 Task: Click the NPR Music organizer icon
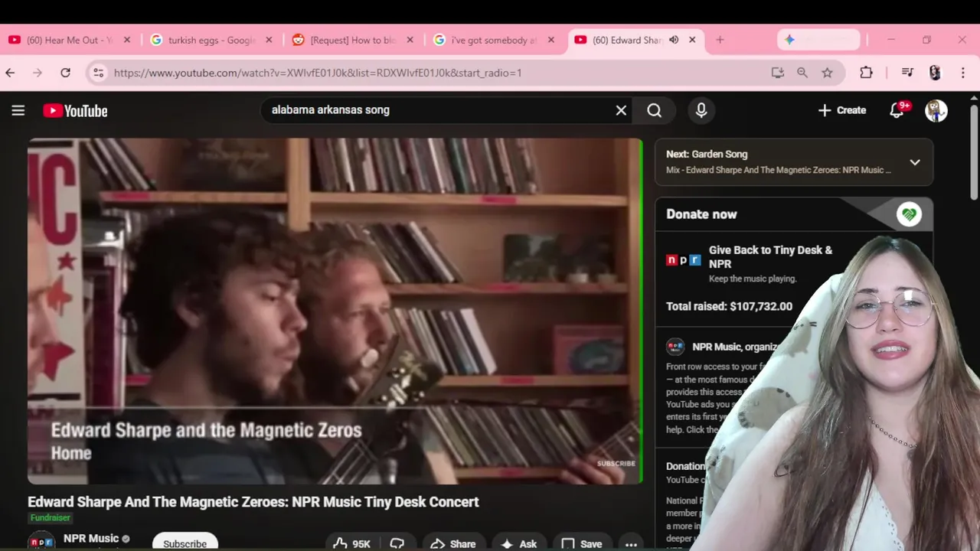pos(675,347)
